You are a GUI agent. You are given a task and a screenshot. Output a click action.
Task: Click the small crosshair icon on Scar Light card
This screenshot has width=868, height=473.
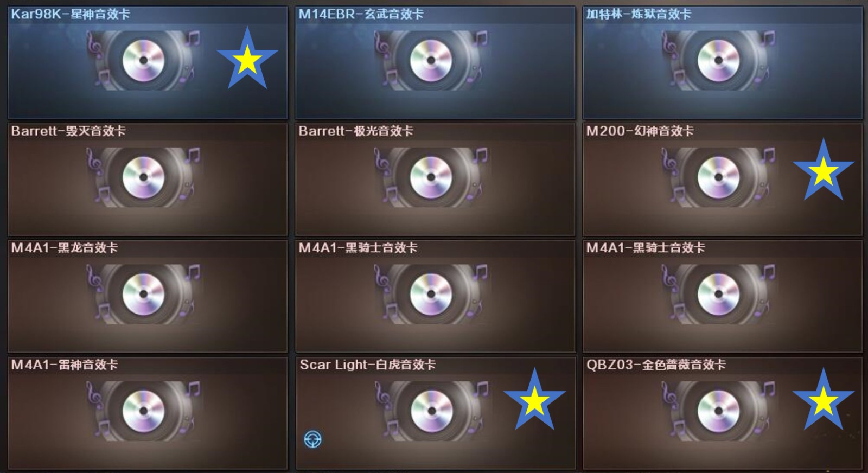312,438
